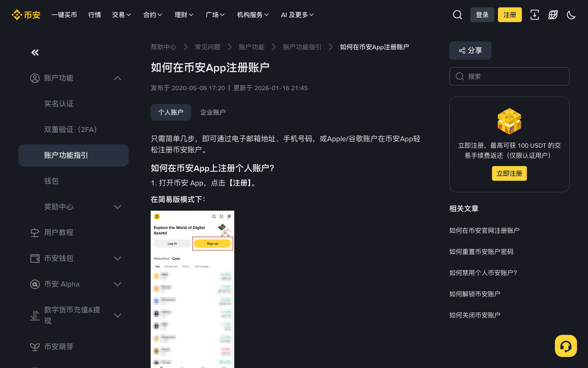Open the 机构服务 dropdown menu
The height and width of the screenshot is (368, 588).
click(x=253, y=15)
